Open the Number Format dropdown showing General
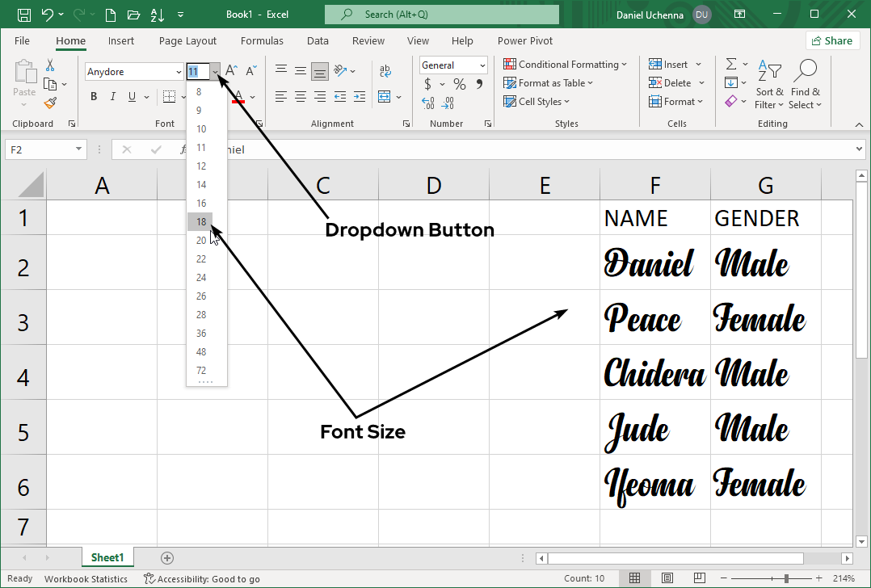871x588 pixels. click(x=482, y=65)
